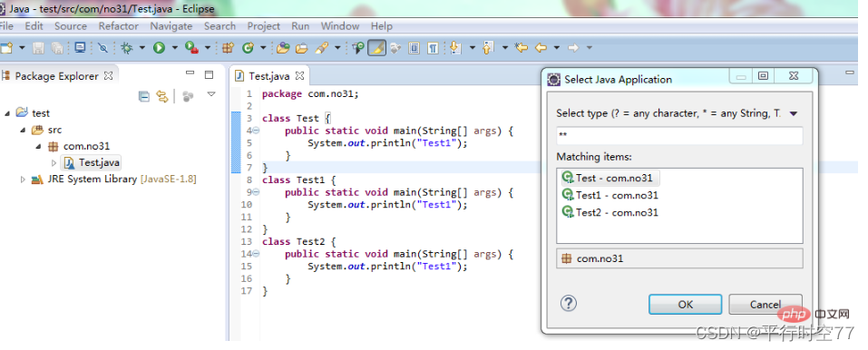Open the Run dropdown arrow
The image size is (868, 350).
[x=175, y=48]
